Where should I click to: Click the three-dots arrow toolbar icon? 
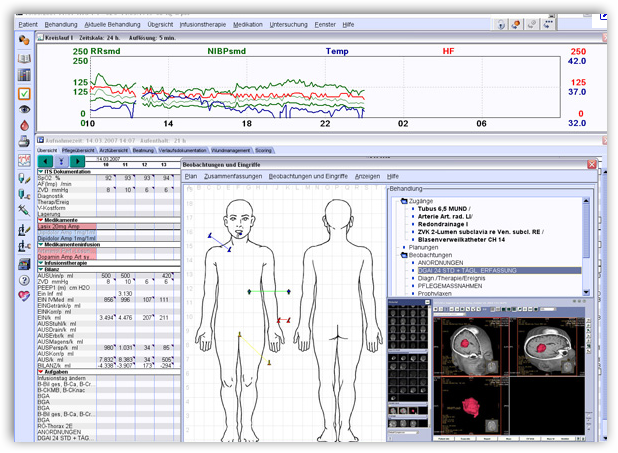(547, 24)
